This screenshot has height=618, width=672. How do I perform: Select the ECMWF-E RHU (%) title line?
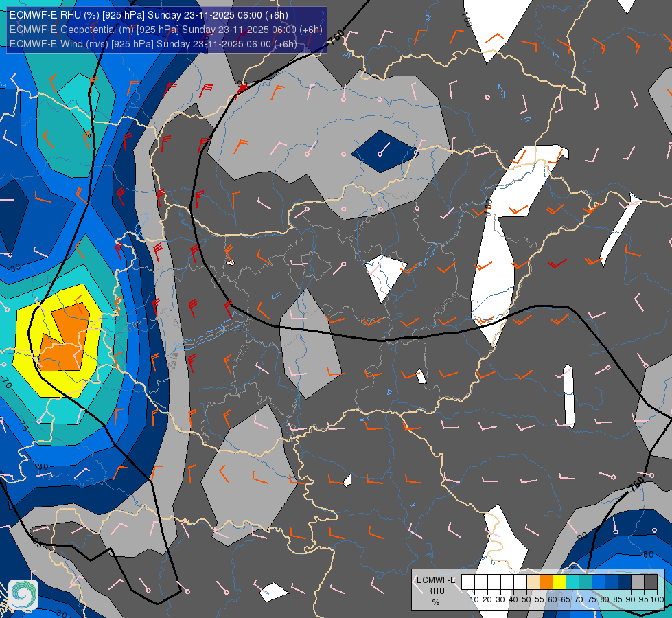pyautogui.click(x=149, y=15)
